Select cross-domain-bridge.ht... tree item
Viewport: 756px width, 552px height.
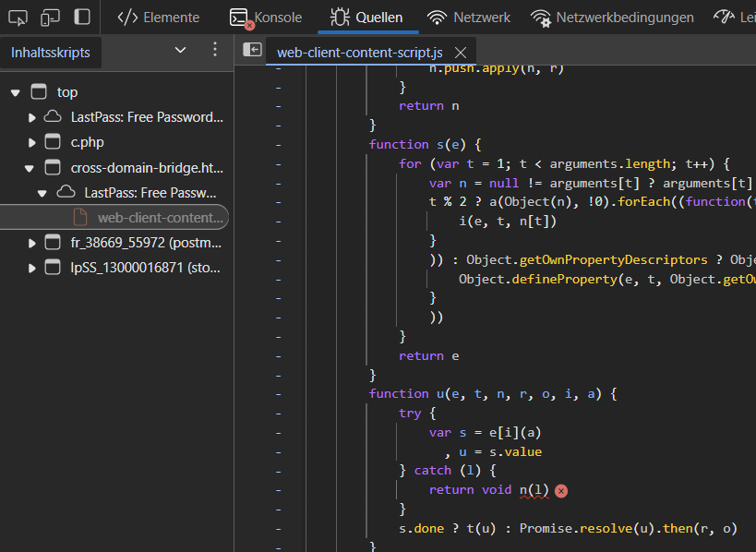[x=147, y=168]
